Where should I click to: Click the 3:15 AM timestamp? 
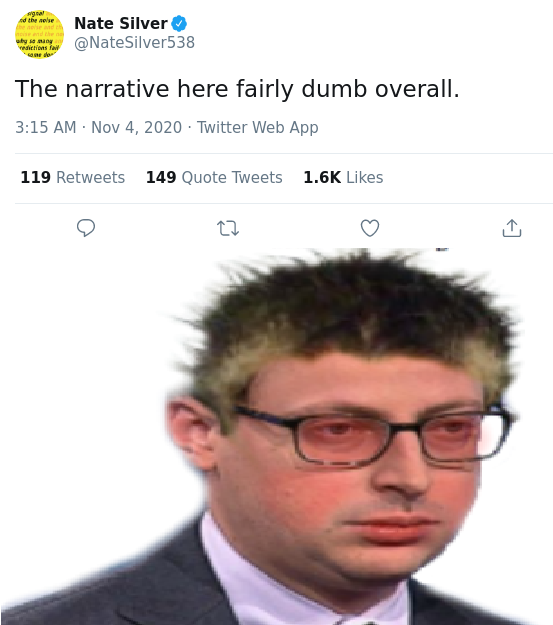45,128
